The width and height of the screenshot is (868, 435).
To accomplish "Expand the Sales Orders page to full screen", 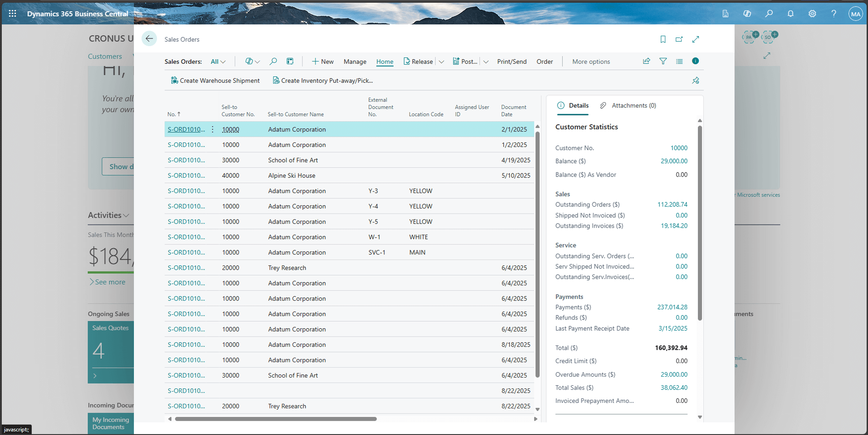I will point(696,39).
